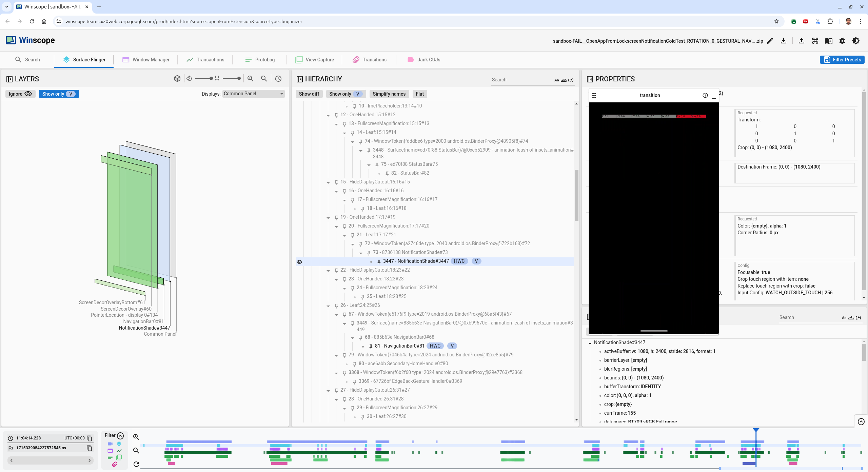Click the pink Transitions filter icon in timeline
The image size is (868, 472).
point(114,464)
